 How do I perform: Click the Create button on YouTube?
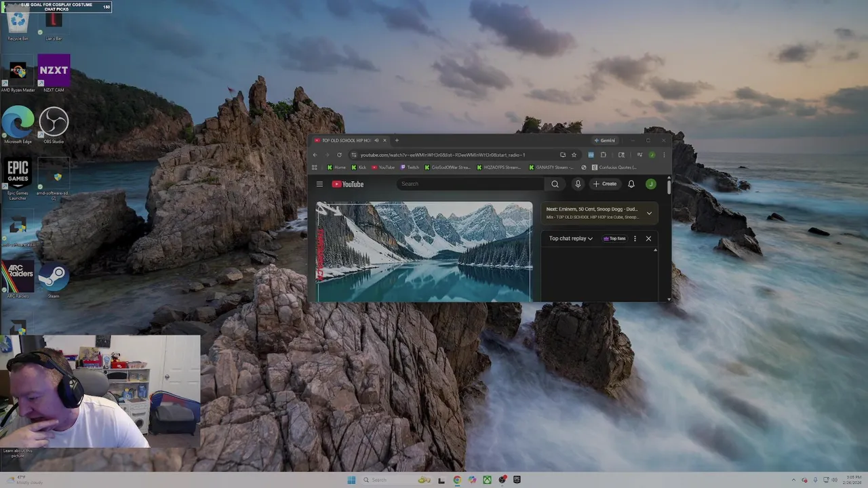[x=605, y=184]
